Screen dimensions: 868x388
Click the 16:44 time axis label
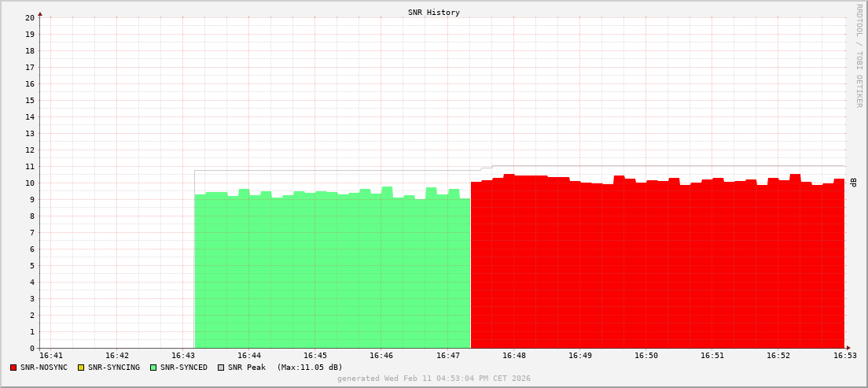coord(248,356)
